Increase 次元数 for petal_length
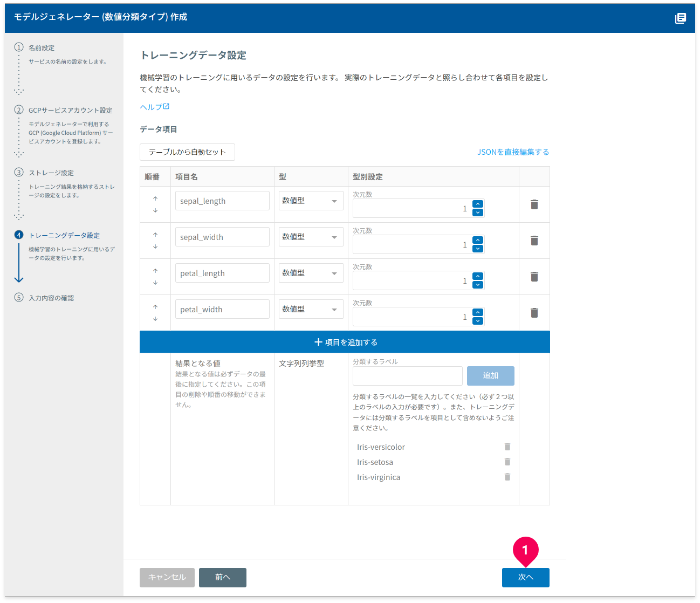Image resolution: width=700 pixels, height=603 pixels. click(478, 276)
